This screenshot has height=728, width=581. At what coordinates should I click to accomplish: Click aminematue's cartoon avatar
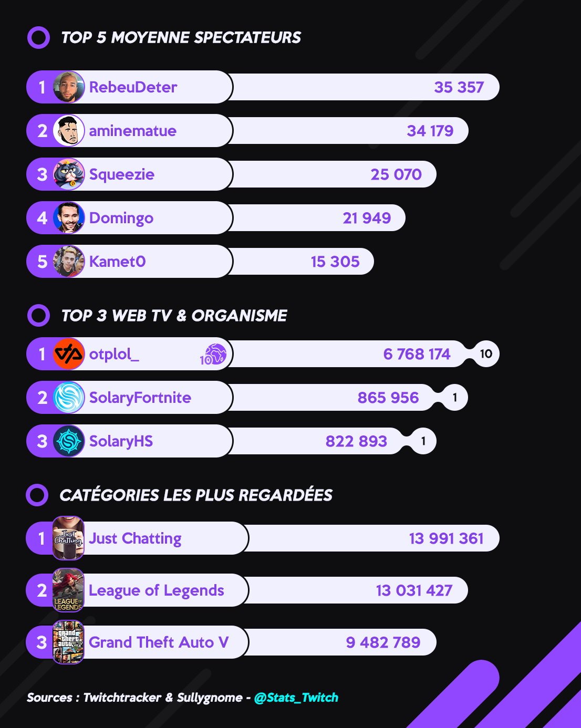(x=69, y=131)
